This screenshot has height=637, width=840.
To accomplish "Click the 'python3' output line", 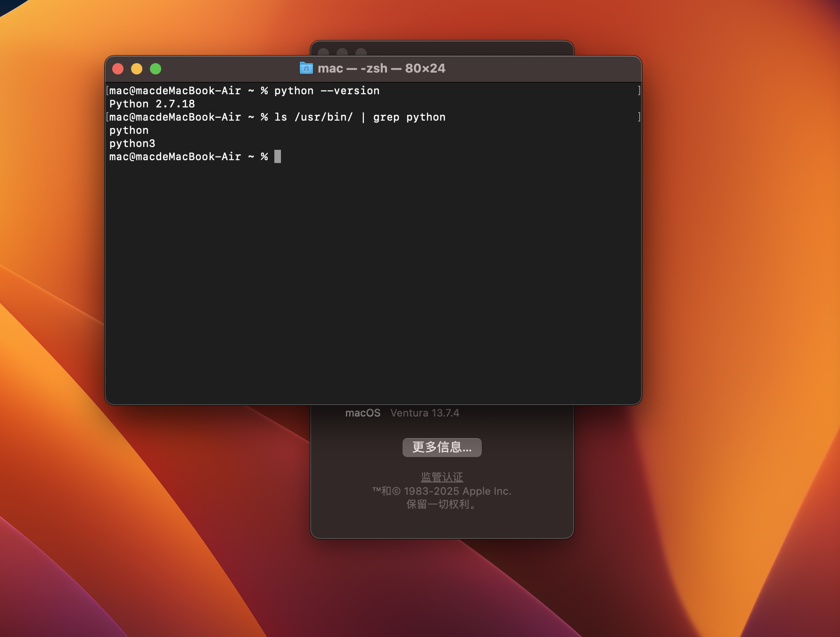I will [132, 143].
